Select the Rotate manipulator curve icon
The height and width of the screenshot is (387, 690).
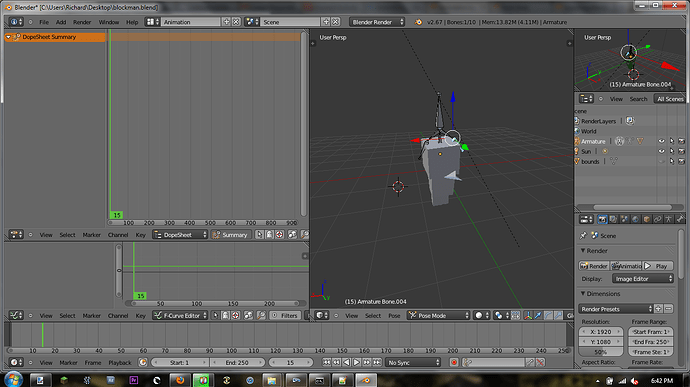click(548, 315)
